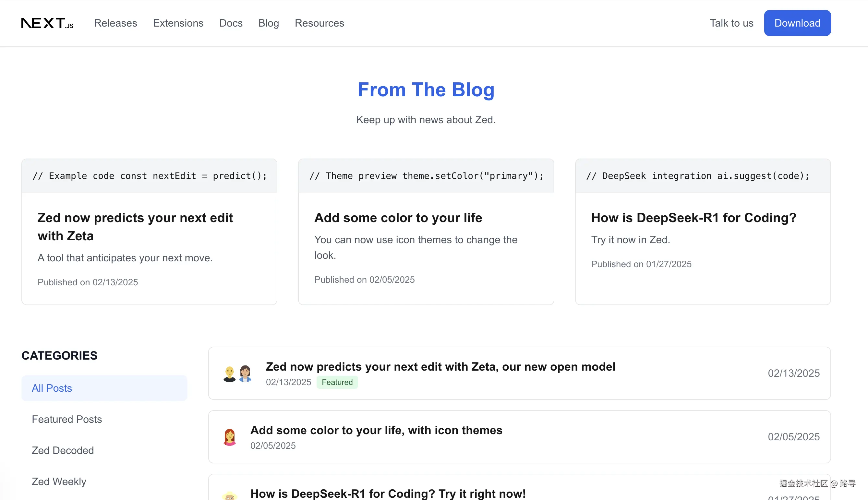Click the blonde author avatar on Zeta post
This screenshot has width=868, height=500.
229,374
